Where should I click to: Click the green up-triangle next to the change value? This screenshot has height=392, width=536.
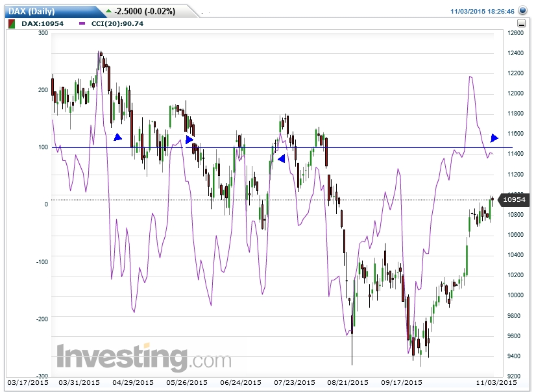click(109, 11)
